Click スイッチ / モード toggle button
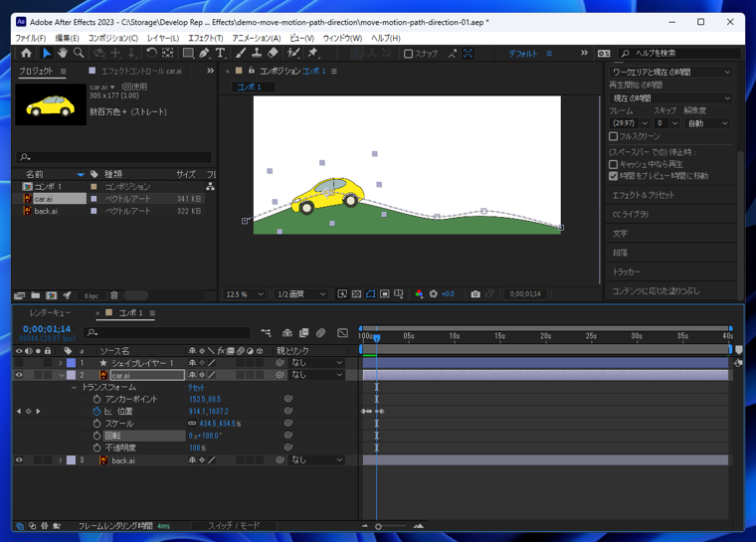This screenshot has width=756, height=542. tap(234, 526)
